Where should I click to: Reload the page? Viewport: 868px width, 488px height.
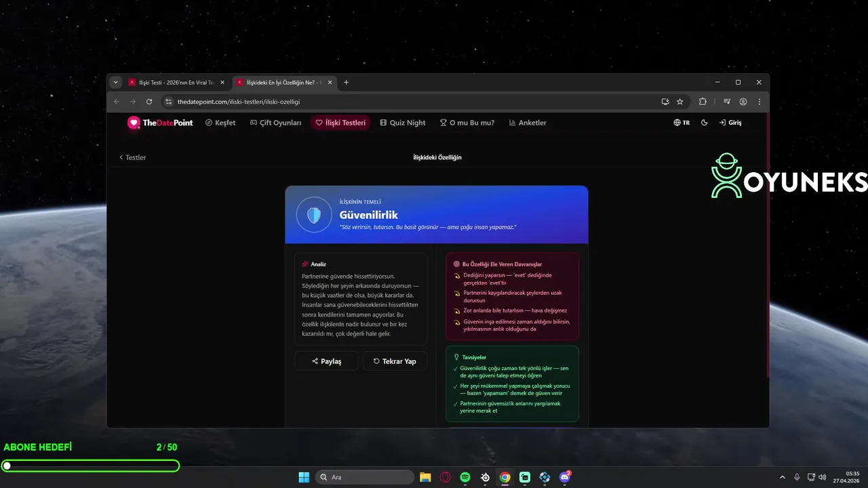(149, 102)
